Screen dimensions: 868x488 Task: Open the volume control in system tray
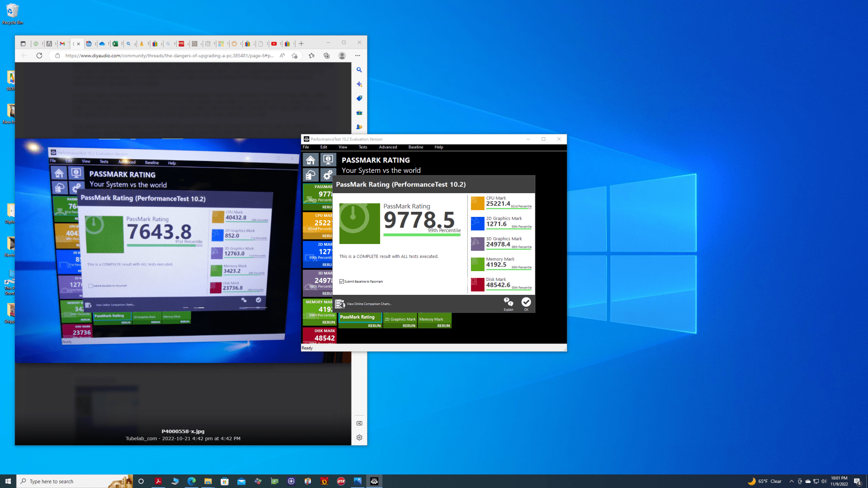pyautogui.click(x=824, y=481)
